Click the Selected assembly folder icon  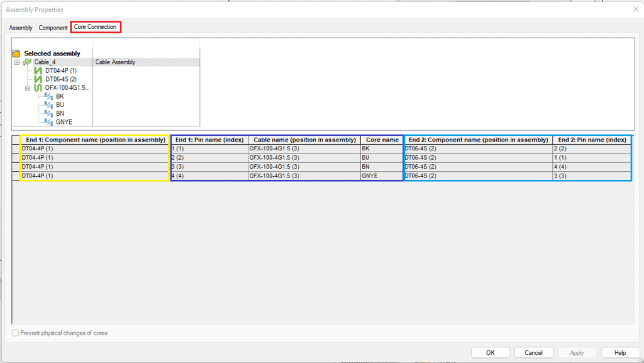pyautogui.click(x=16, y=53)
